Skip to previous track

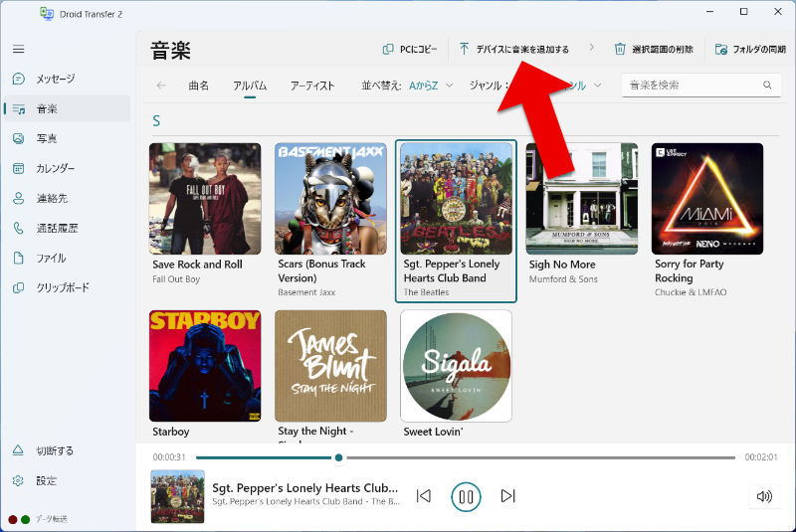[x=424, y=495]
